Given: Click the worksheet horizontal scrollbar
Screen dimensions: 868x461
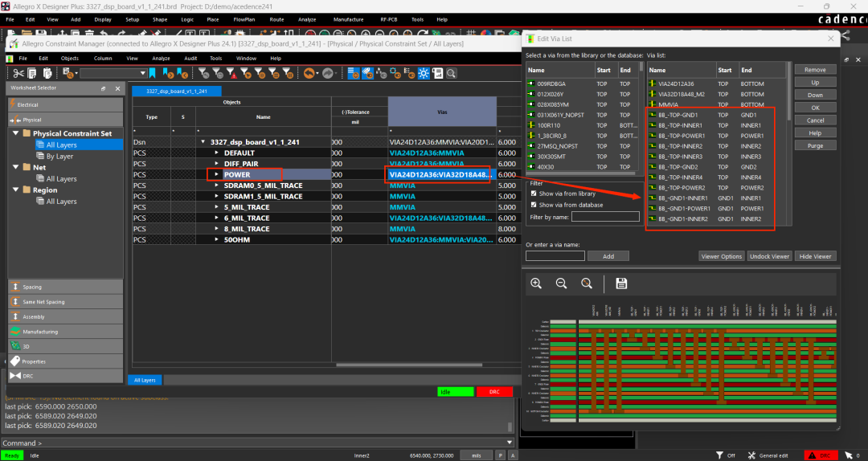Looking at the screenshot, I should pyautogui.click(x=409, y=365).
